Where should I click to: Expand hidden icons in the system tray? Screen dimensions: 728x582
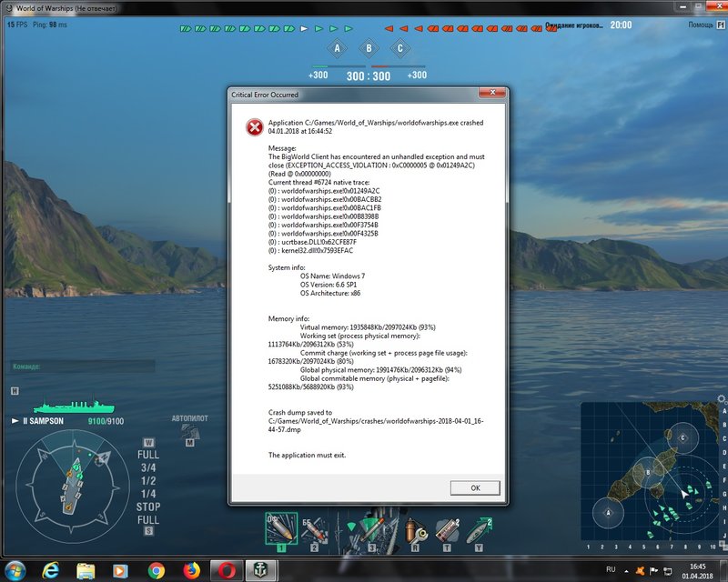coord(626,570)
